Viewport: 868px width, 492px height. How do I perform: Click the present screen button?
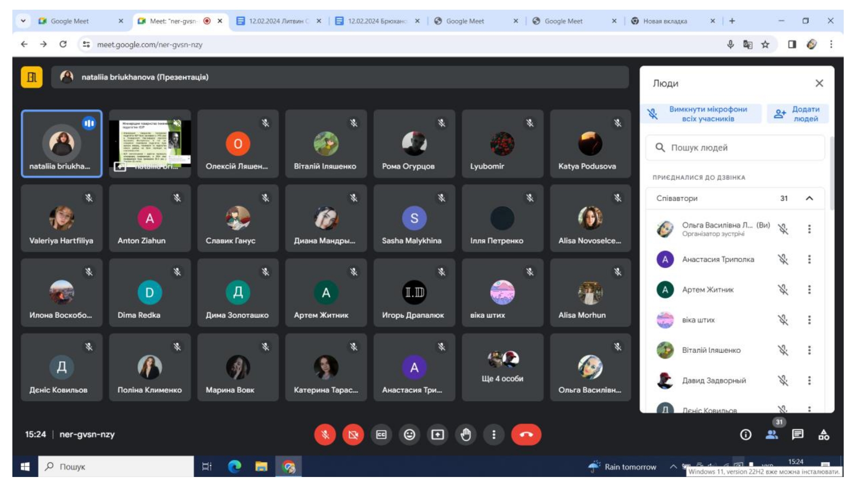[438, 435]
